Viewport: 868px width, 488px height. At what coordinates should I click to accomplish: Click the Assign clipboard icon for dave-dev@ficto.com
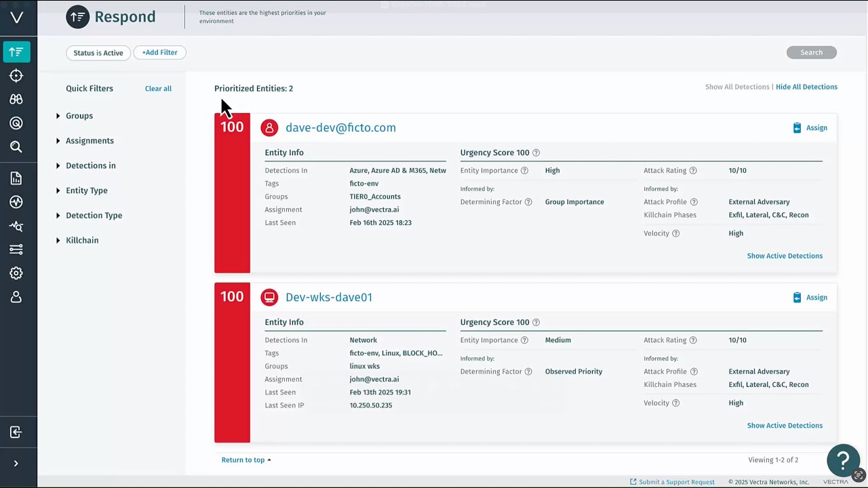click(x=797, y=127)
